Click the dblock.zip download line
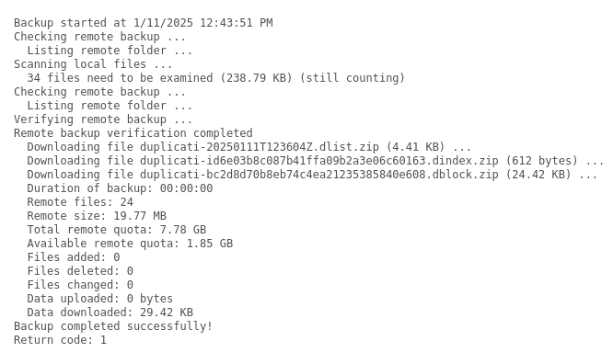The width and height of the screenshot is (613, 364). click(x=312, y=175)
